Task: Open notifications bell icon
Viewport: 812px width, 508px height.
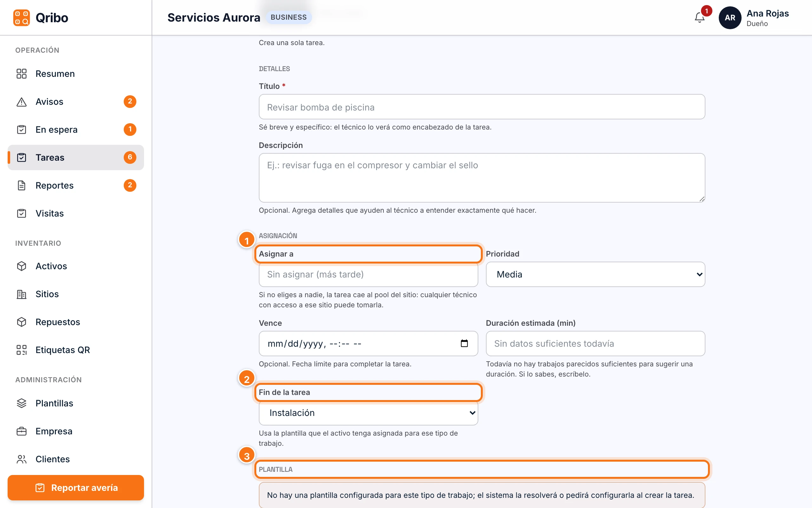Action: click(x=700, y=17)
